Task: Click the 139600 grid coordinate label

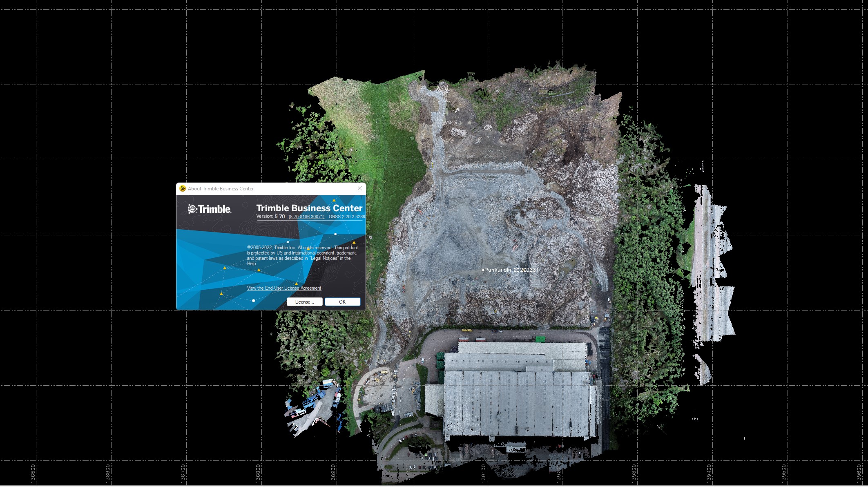Action: click(859, 473)
